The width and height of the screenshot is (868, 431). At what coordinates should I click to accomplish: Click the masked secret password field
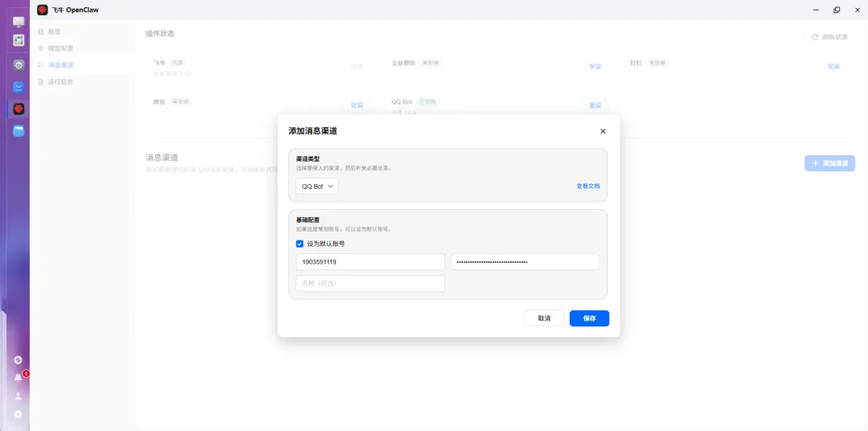526,262
